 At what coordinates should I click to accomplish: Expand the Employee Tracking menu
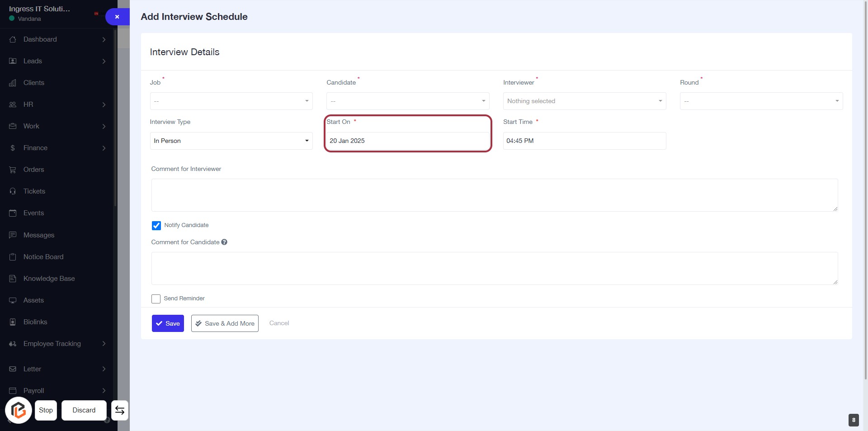click(x=52, y=344)
